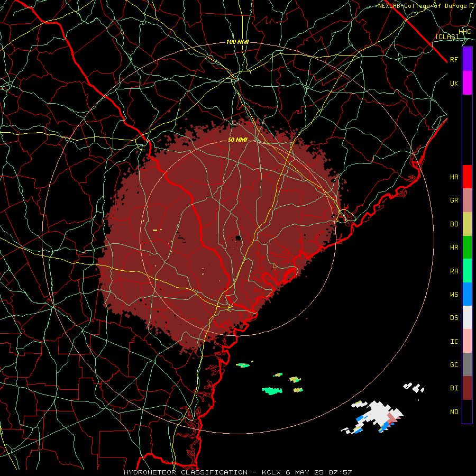Click the magenta UK legend color block
Image resolution: width=476 pixels, height=476 pixels.
(x=467, y=83)
